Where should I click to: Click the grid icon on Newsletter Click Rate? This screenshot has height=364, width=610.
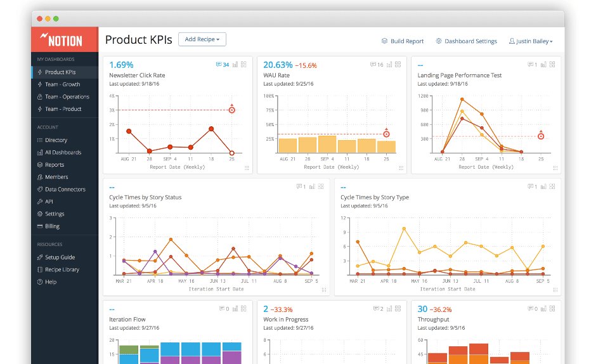tap(244, 65)
